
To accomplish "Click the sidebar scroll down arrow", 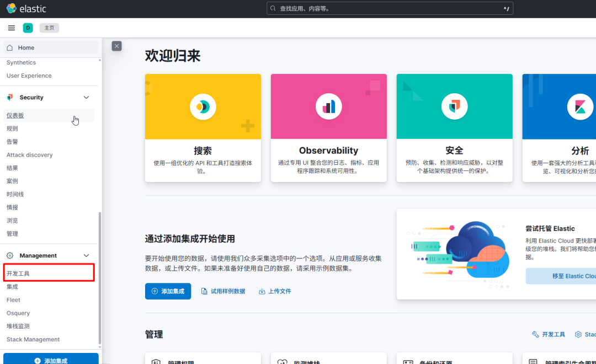I will 100,347.
